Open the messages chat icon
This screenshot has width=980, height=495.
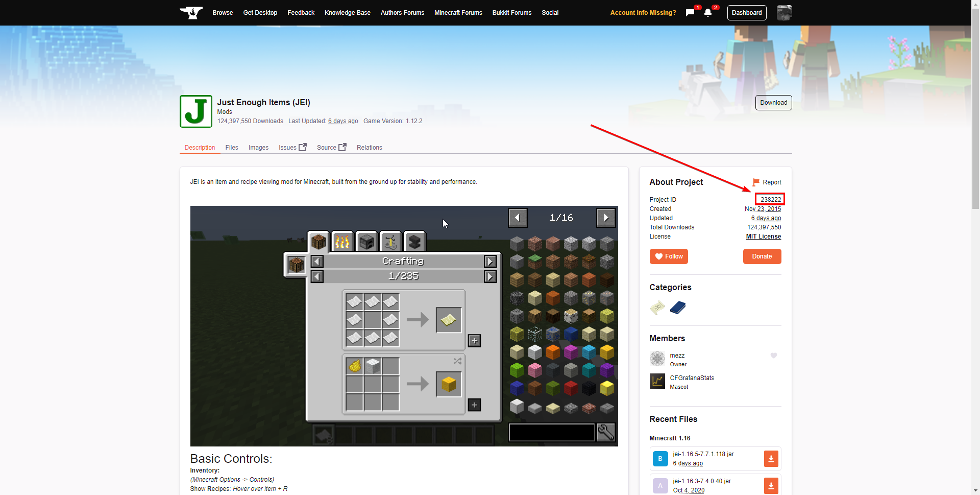(x=690, y=13)
